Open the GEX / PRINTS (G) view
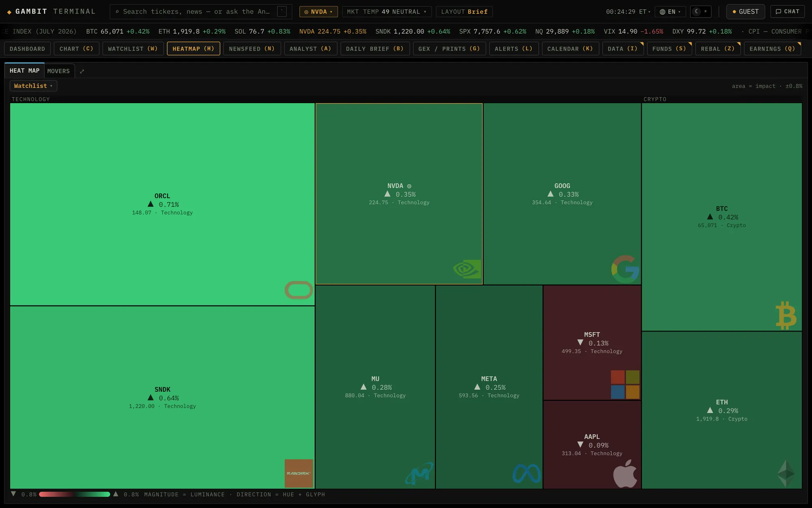The image size is (812, 508). [x=449, y=49]
